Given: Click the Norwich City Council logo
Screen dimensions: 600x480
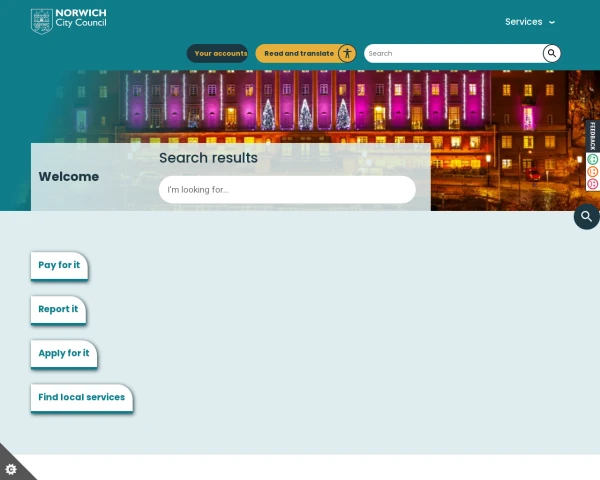Looking at the screenshot, I should (68, 21).
